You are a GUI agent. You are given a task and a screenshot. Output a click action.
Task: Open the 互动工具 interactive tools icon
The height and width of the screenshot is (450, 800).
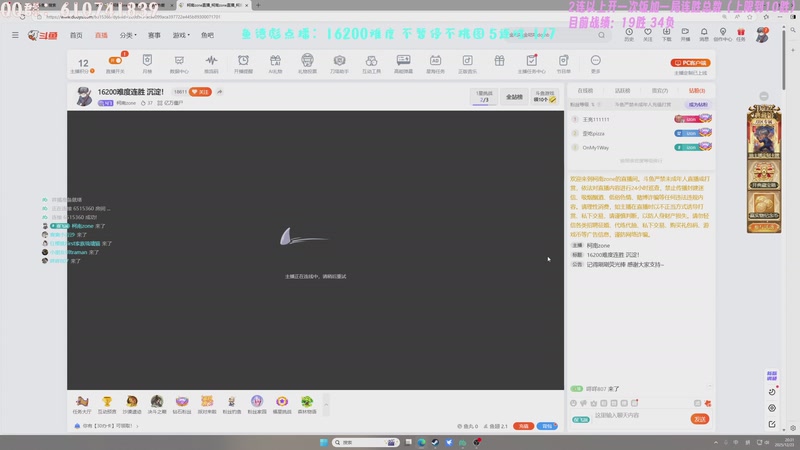(371, 60)
